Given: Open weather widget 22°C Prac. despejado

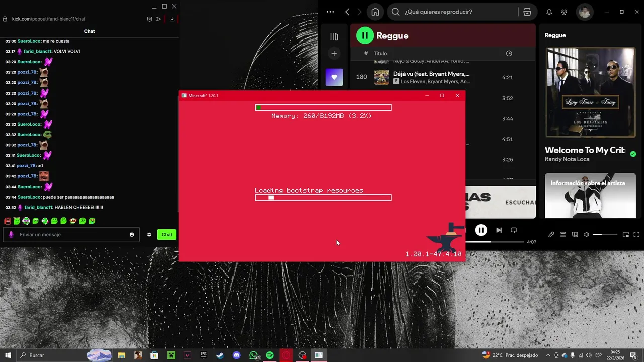Looking at the screenshot, I should (x=510, y=355).
